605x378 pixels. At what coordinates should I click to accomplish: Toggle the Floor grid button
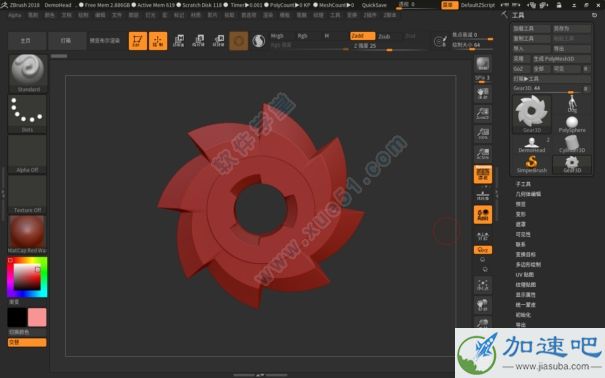point(483,195)
